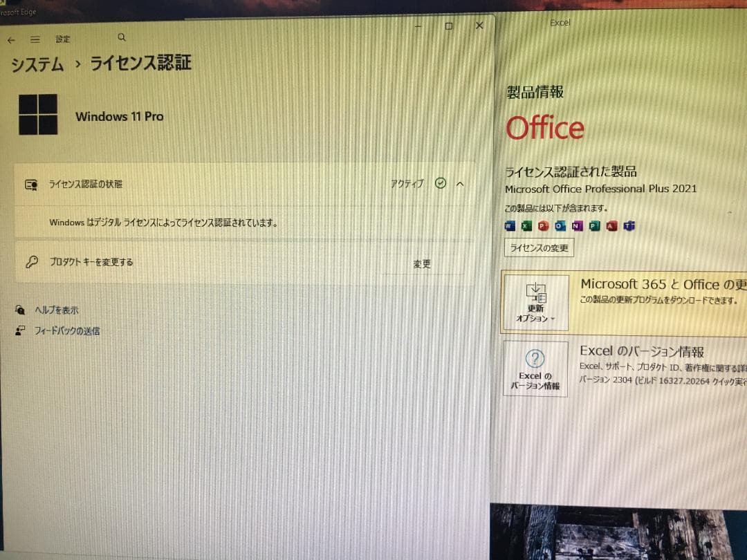Click the ライセンスの変更 button
The width and height of the screenshot is (747, 560).
coord(539,248)
